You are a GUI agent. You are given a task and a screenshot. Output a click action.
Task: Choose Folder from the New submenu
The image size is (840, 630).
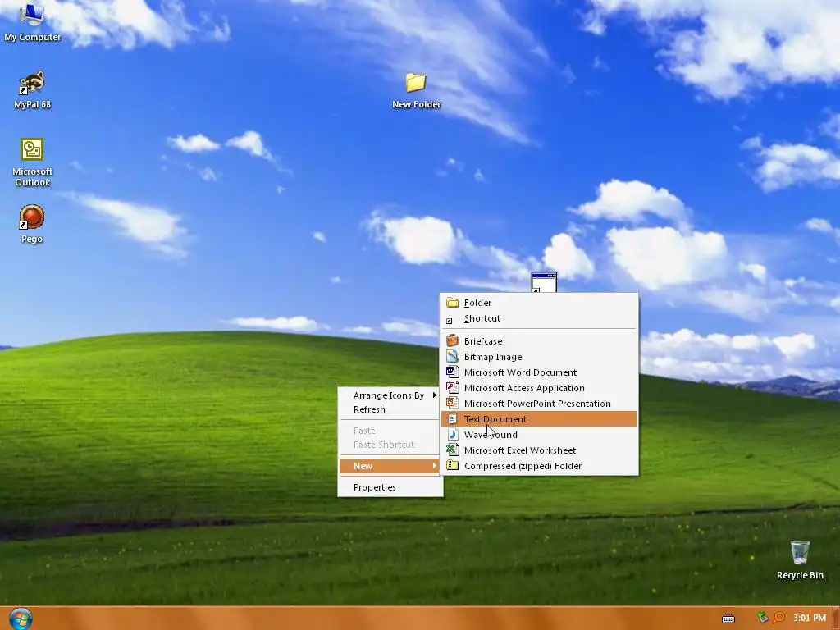coord(539,303)
